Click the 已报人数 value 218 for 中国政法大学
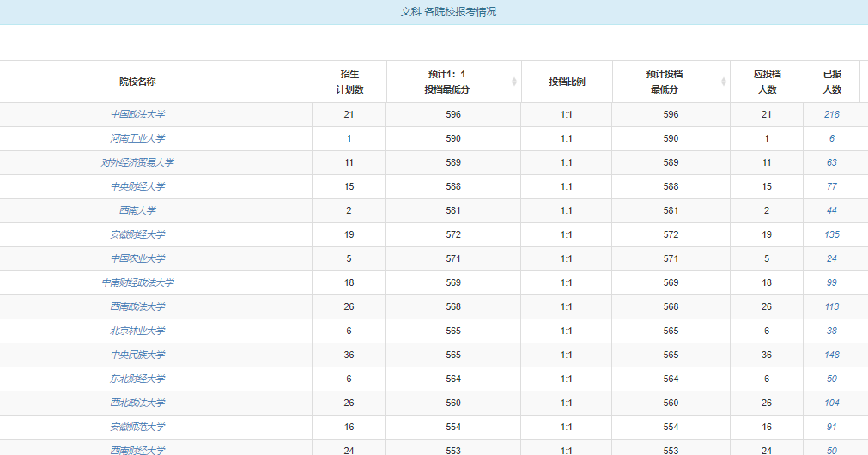The width and height of the screenshot is (868, 455). pos(831,114)
